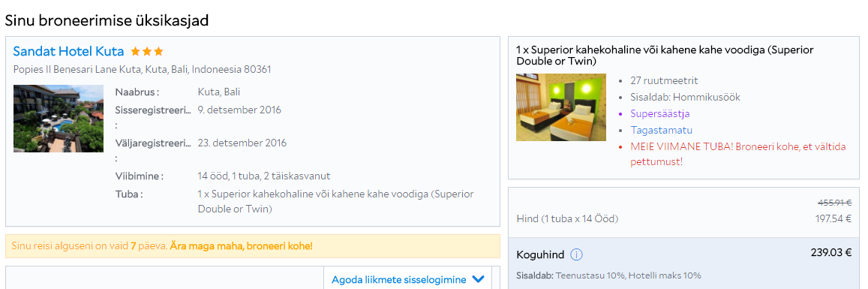The width and height of the screenshot is (868, 289).
Task: Click the Sandat Hotel pool thumbnail
Action: [x=59, y=119]
